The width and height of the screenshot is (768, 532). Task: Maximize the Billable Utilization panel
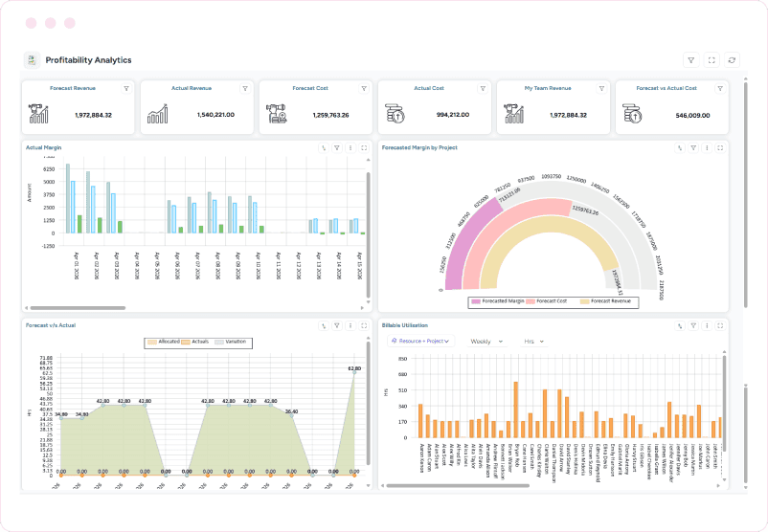tap(720, 325)
